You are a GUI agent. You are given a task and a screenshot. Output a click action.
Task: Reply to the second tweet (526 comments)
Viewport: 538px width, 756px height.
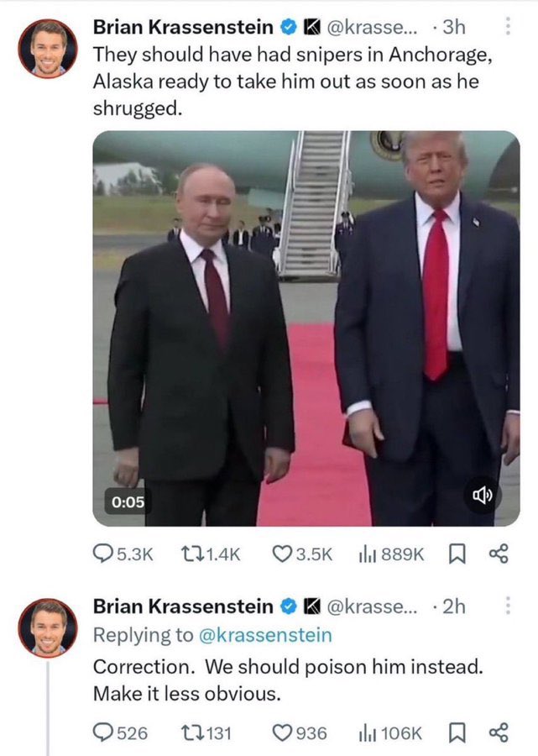click(x=120, y=732)
